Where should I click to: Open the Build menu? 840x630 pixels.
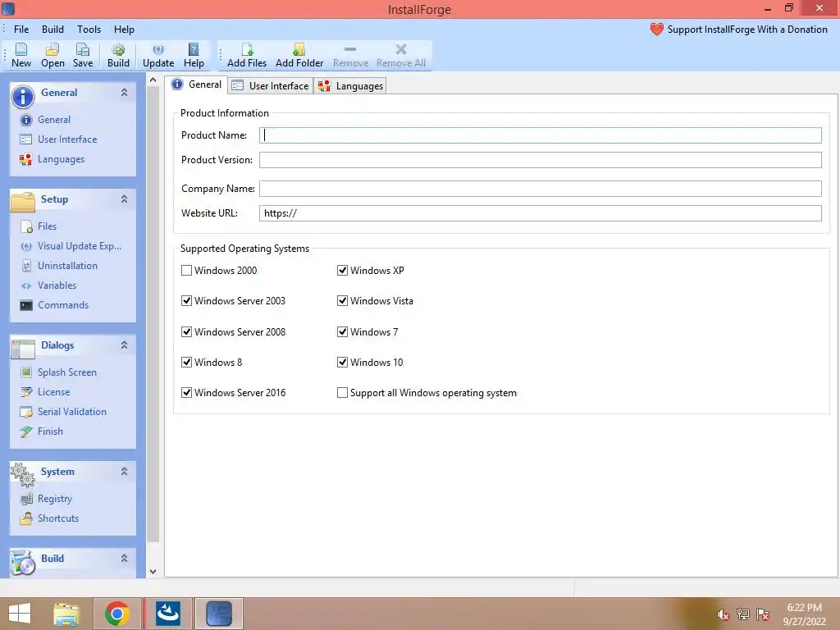[x=52, y=30]
